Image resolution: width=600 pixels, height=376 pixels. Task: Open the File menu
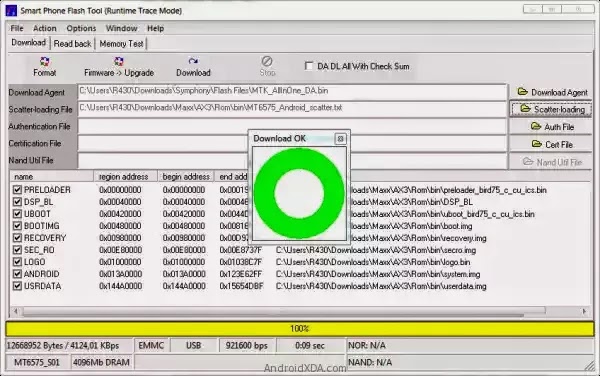[x=17, y=28]
